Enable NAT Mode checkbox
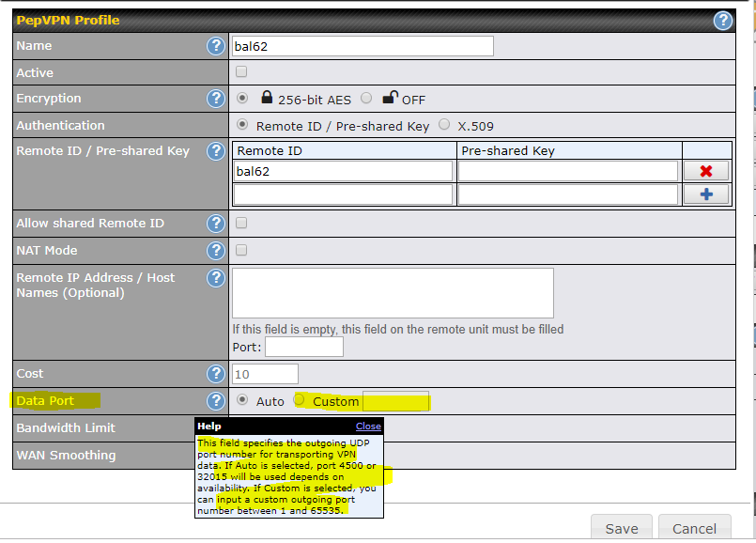The height and width of the screenshot is (543, 756). coord(241,251)
